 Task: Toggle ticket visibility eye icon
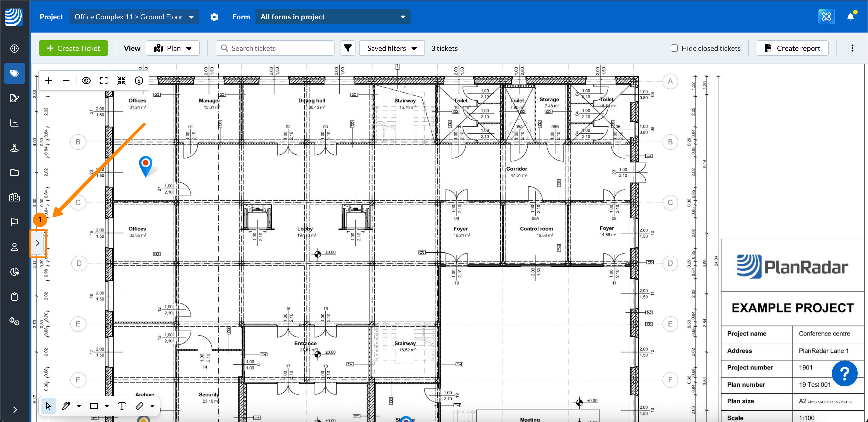point(86,81)
